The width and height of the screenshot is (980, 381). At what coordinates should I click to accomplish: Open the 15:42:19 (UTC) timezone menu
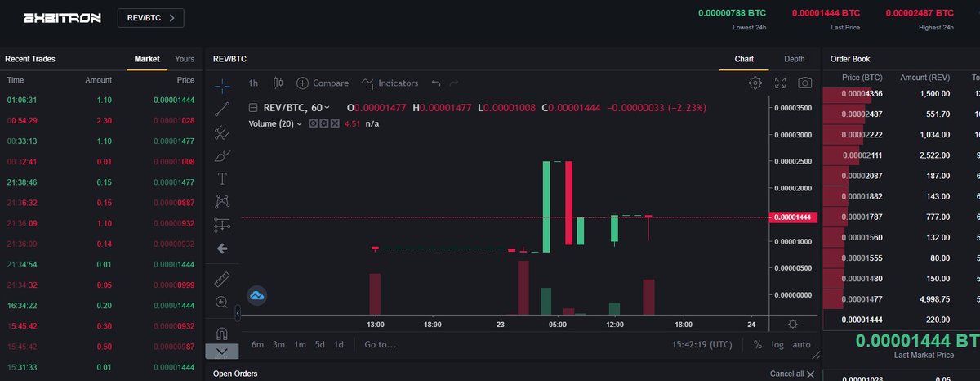coord(704,344)
